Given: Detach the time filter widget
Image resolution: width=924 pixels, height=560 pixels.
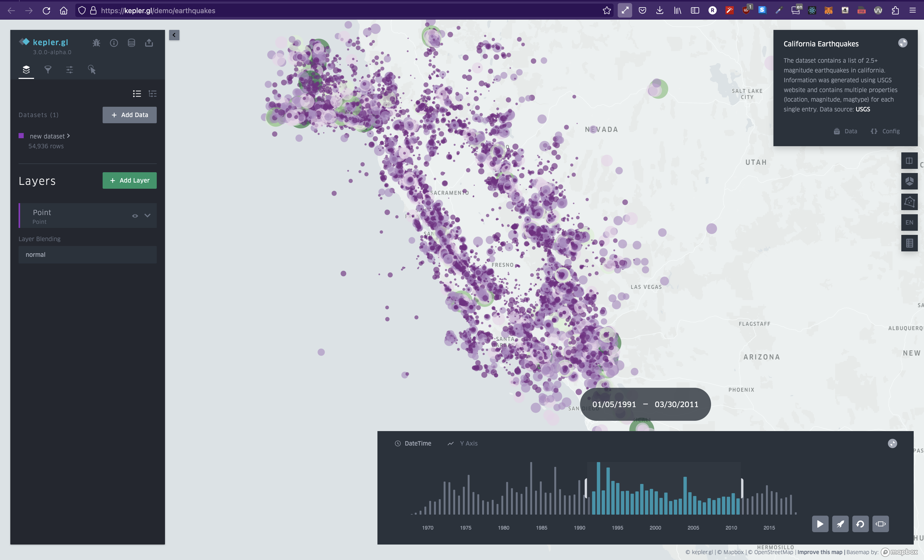Looking at the screenshot, I should click(893, 444).
